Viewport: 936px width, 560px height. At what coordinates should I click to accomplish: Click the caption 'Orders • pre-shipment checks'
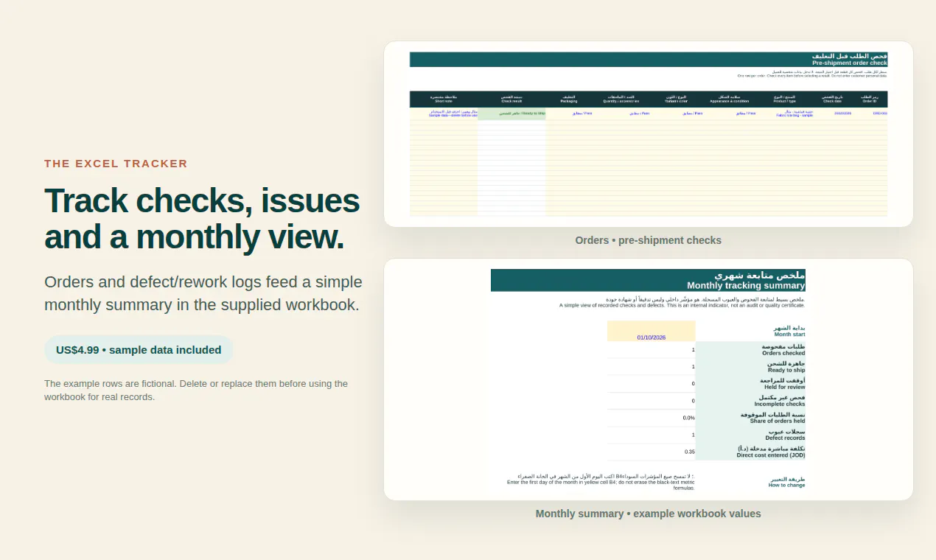click(x=649, y=240)
